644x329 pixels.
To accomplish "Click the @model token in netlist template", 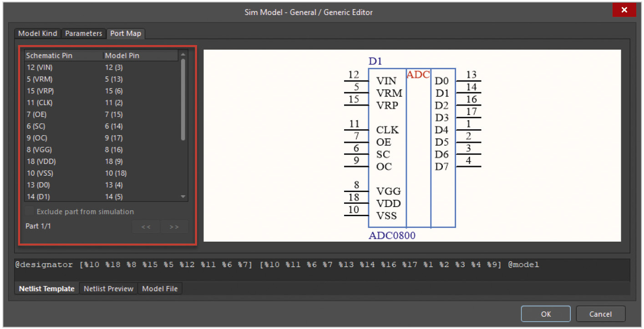I will tap(523, 265).
